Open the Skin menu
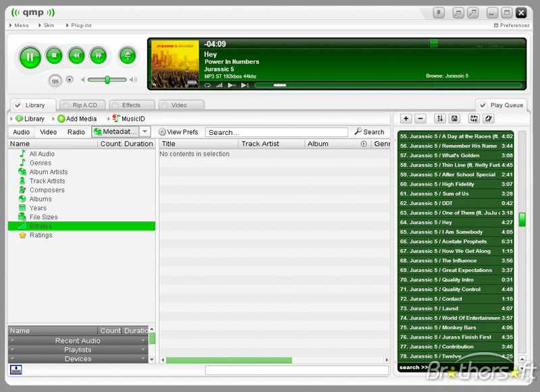540x392 pixels. (46, 26)
